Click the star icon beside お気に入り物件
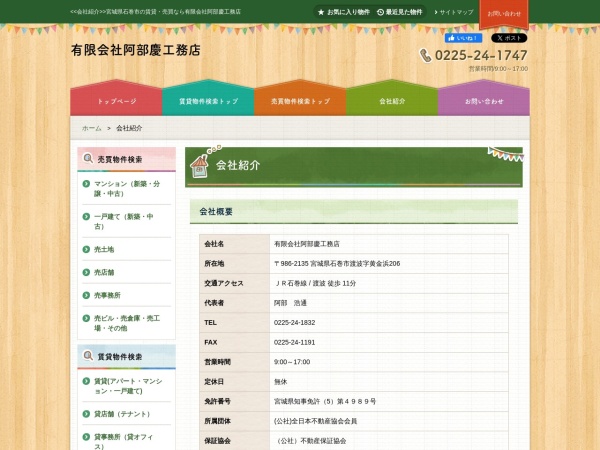 tap(321, 12)
